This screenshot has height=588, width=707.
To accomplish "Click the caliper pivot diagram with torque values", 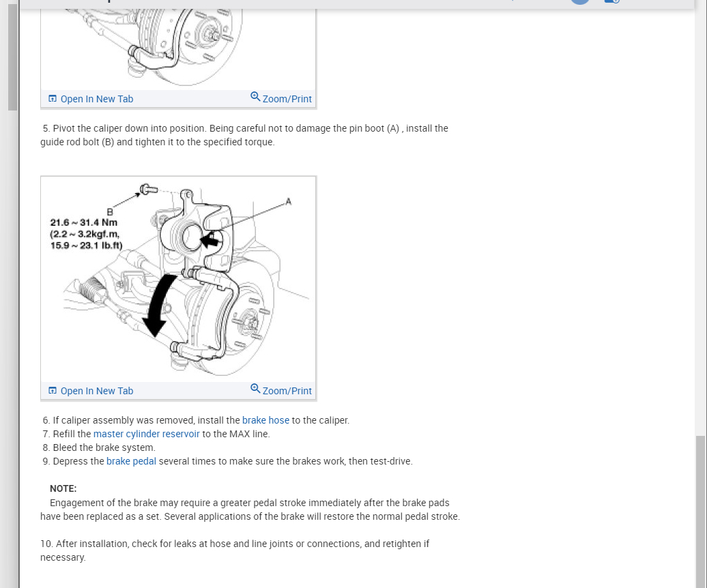I will point(179,280).
